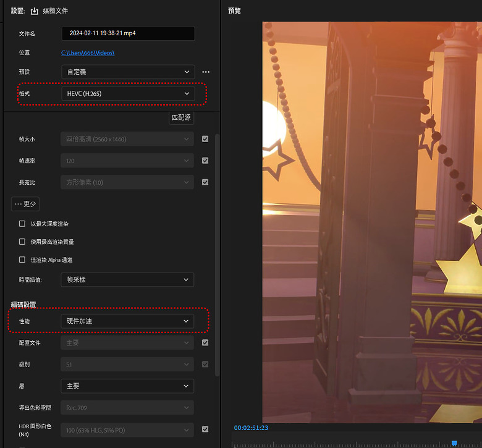Click the 編碼設置 section heading
This screenshot has height=448, width=482.
(23, 305)
